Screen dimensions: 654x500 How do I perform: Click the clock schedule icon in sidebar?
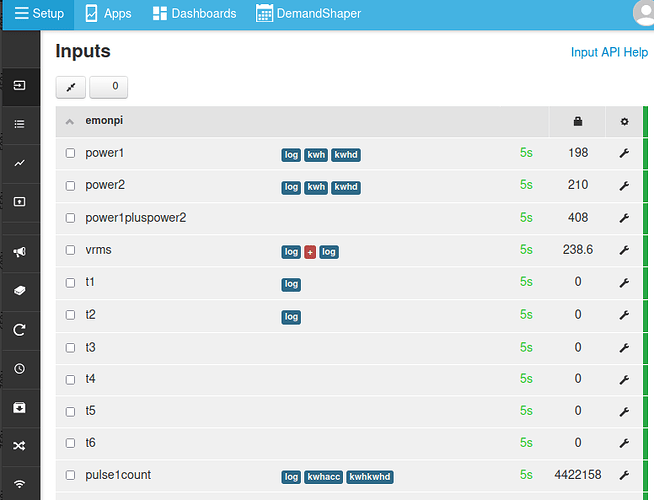(19, 369)
